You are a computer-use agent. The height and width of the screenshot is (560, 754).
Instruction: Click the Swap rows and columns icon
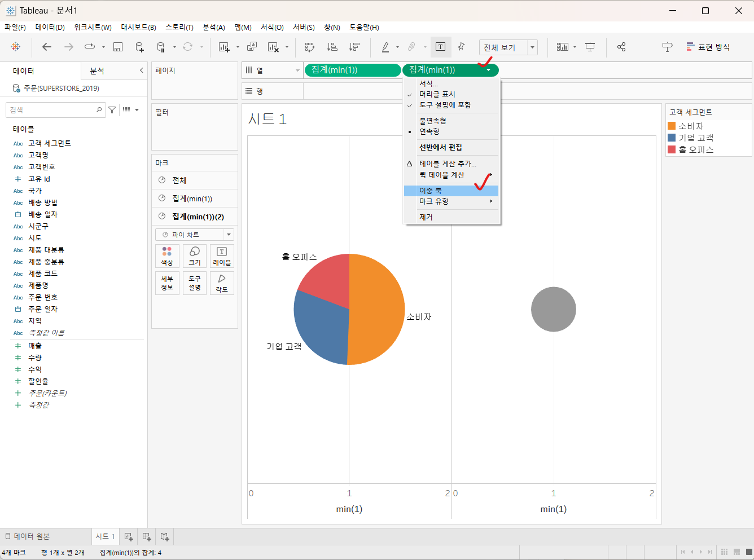(310, 47)
